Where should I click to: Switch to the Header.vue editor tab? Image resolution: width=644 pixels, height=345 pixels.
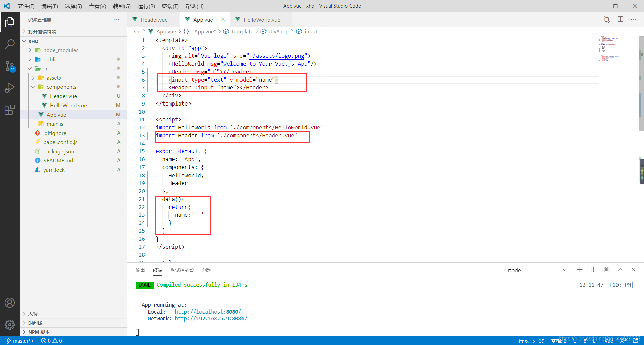pyautogui.click(x=153, y=20)
